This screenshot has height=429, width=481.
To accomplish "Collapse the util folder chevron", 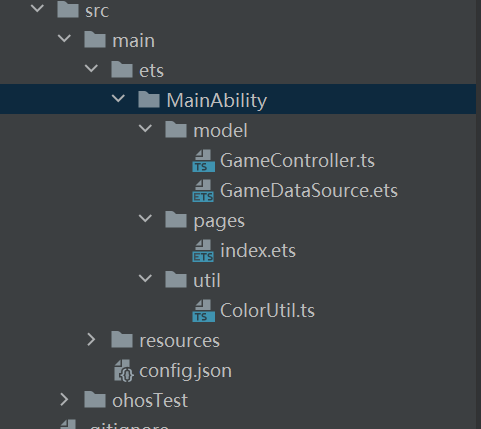I will (145, 278).
